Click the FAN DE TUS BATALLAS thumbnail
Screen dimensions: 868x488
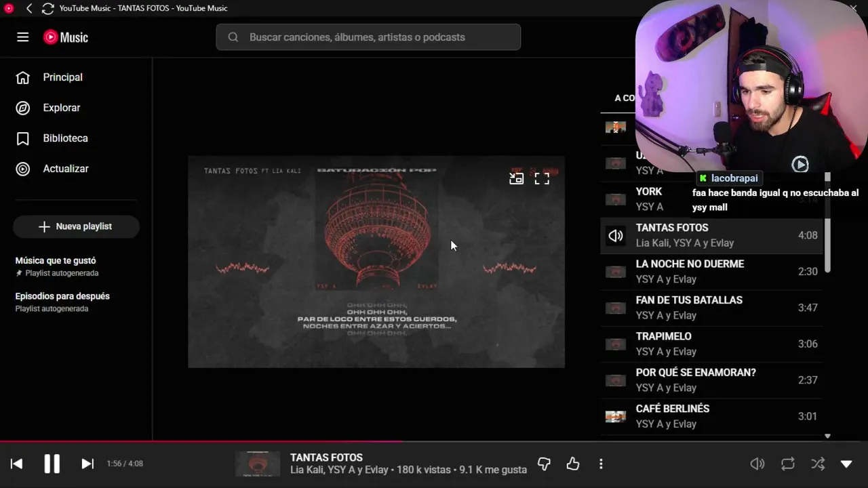(616, 308)
